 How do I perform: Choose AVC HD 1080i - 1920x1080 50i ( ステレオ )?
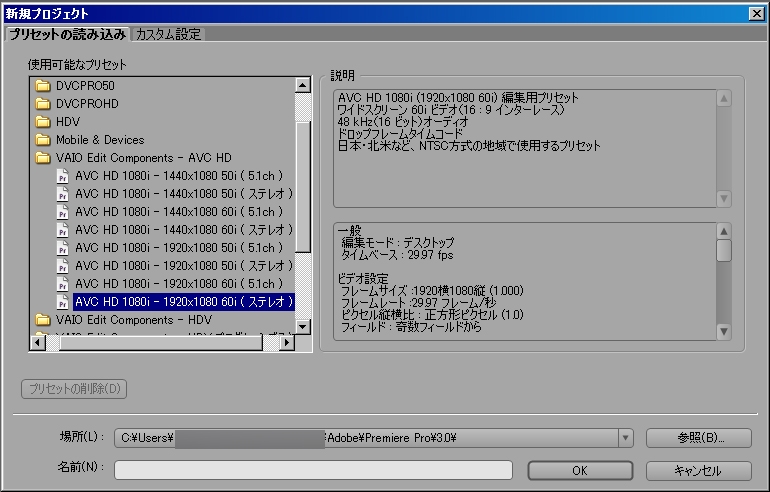click(184, 266)
